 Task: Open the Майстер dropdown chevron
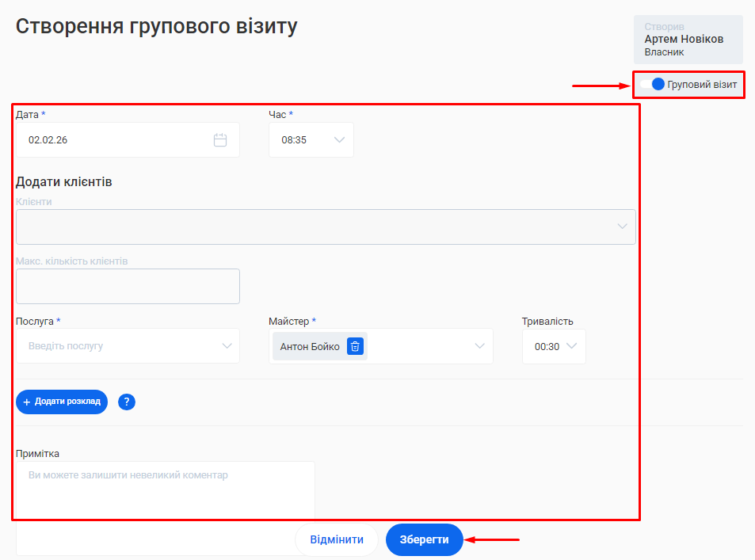(x=479, y=346)
